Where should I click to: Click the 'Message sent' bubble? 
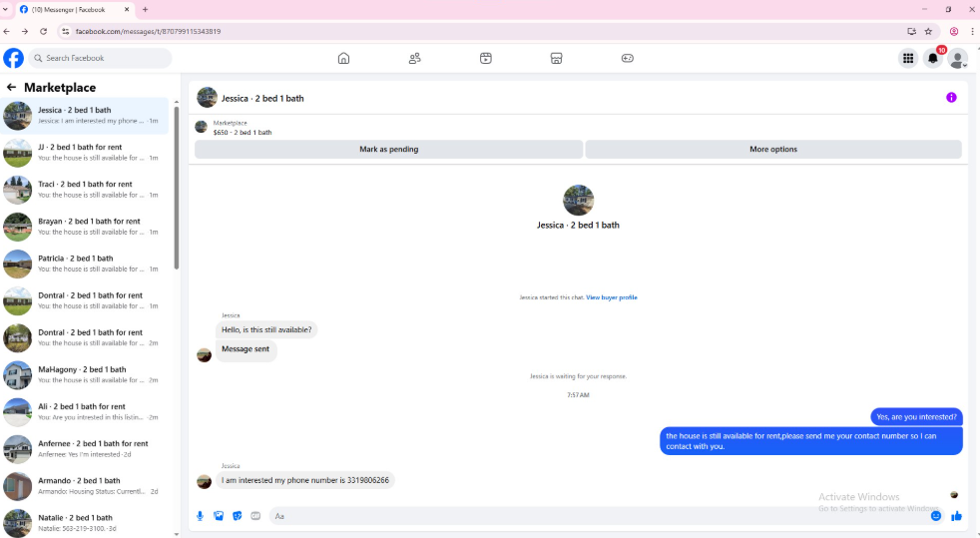point(245,349)
